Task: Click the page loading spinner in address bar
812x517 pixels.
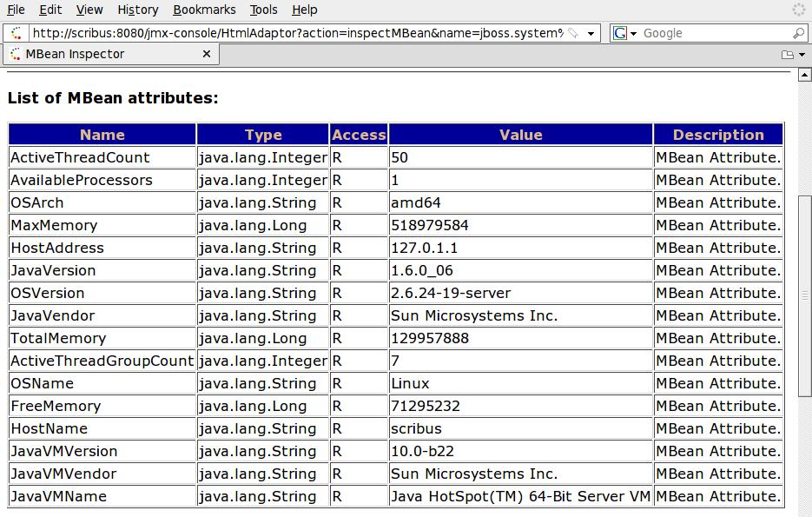Action: [16, 33]
